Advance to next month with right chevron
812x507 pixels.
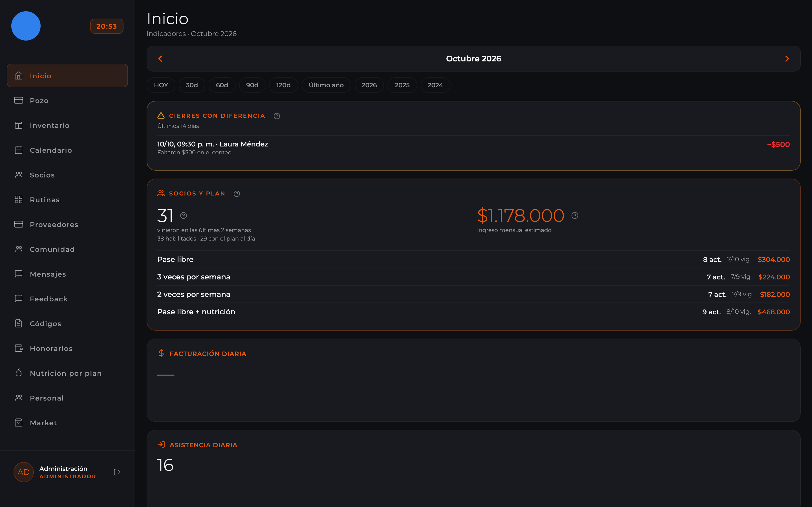787,59
